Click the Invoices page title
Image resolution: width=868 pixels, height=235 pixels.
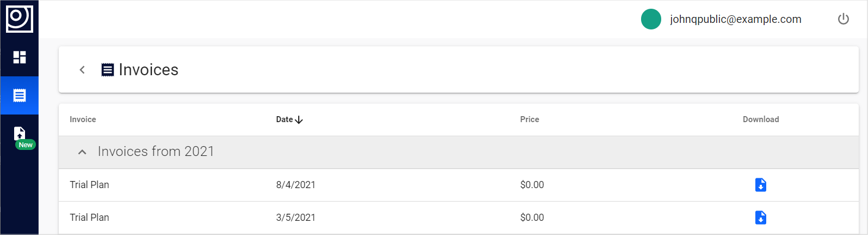tap(148, 70)
